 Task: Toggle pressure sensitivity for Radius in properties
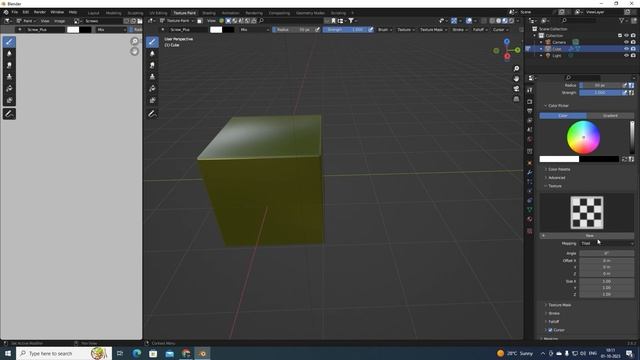(x=624, y=85)
